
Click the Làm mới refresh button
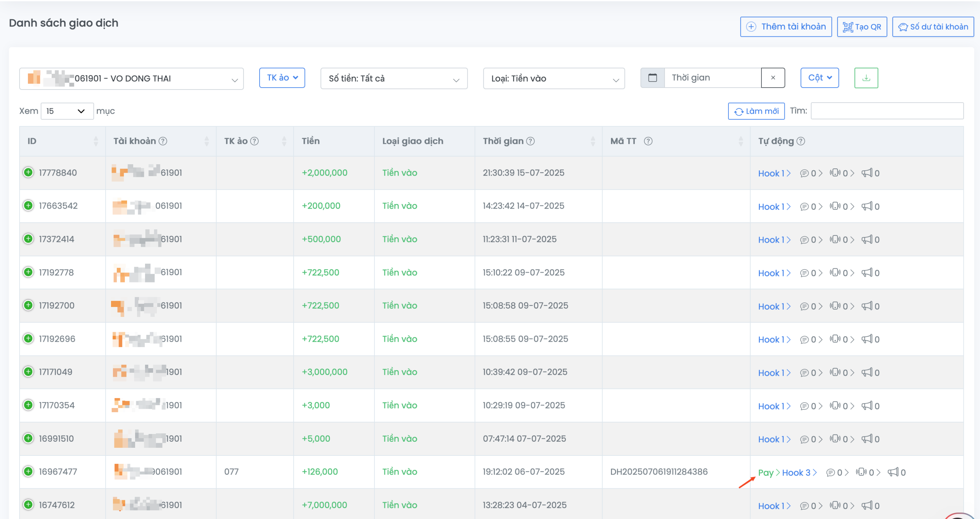pos(756,111)
